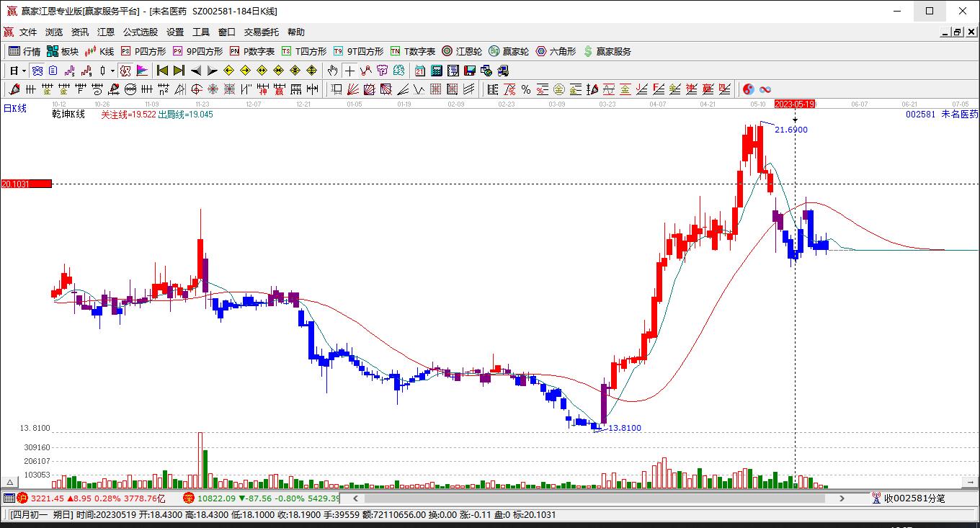Click the horizontal scrollbar thumb
This screenshot has height=528, width=980.
point(594,498)
